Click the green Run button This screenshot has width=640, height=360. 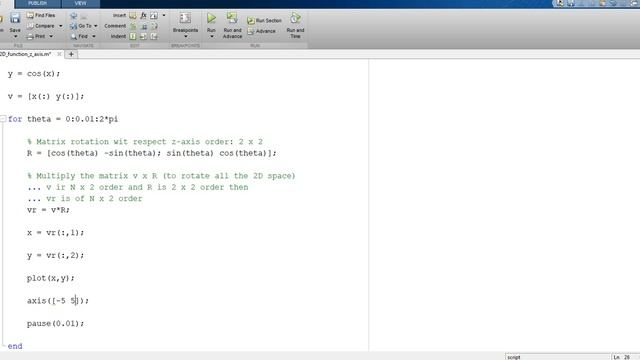[x=211, y=18]
